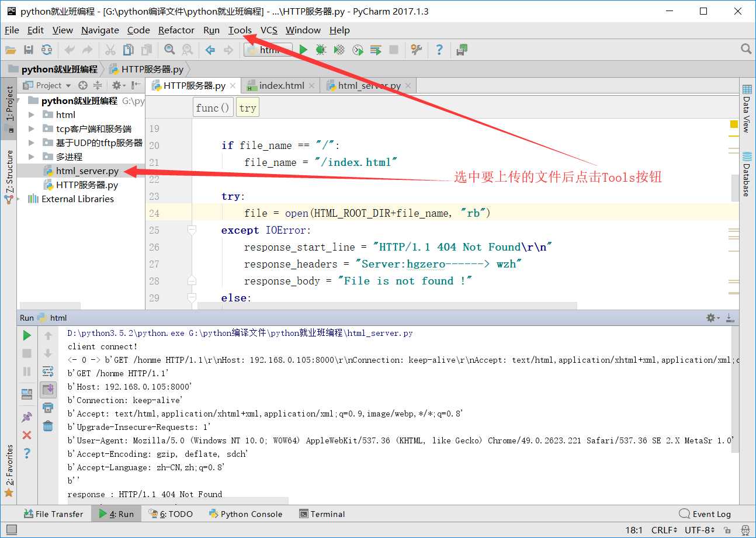Switch to the index.html editor tab
The height and width of the screenshot is (538, 756).
coord(282,85)
